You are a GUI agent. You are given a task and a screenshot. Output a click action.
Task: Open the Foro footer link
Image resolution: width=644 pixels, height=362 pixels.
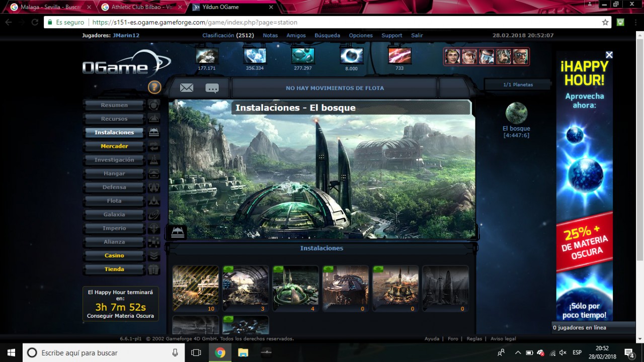click(x=453, y=339)
